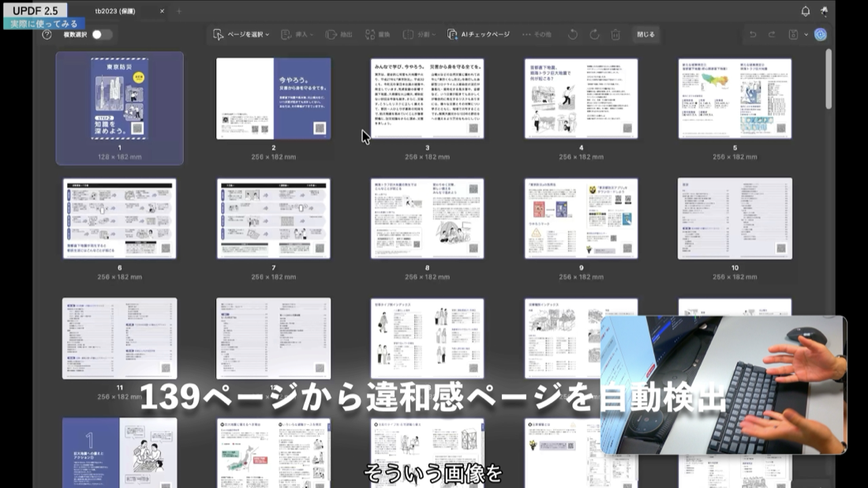868x488 pixels.
Task: Select page 6 thumbnail
Action: click(120, 218)
